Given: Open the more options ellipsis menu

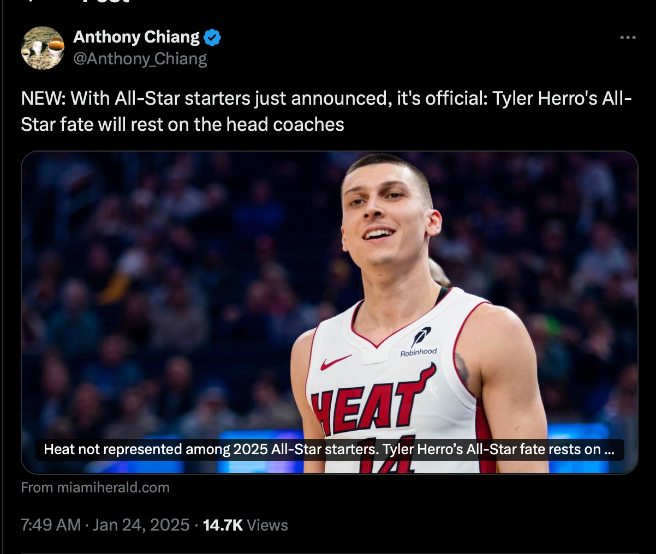Looking at the screenshot, I should pyautogui.click(x=628, y=38).
